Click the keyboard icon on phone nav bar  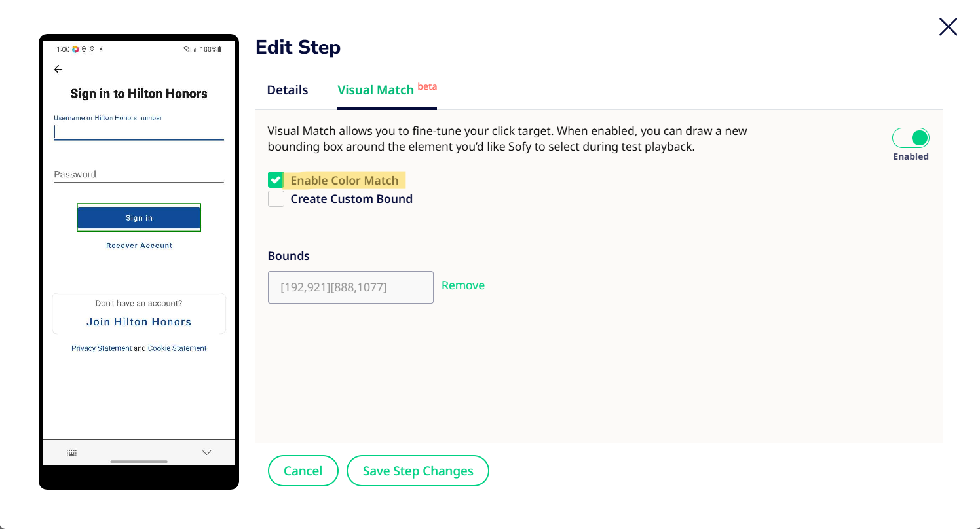(x=72, y=453)
